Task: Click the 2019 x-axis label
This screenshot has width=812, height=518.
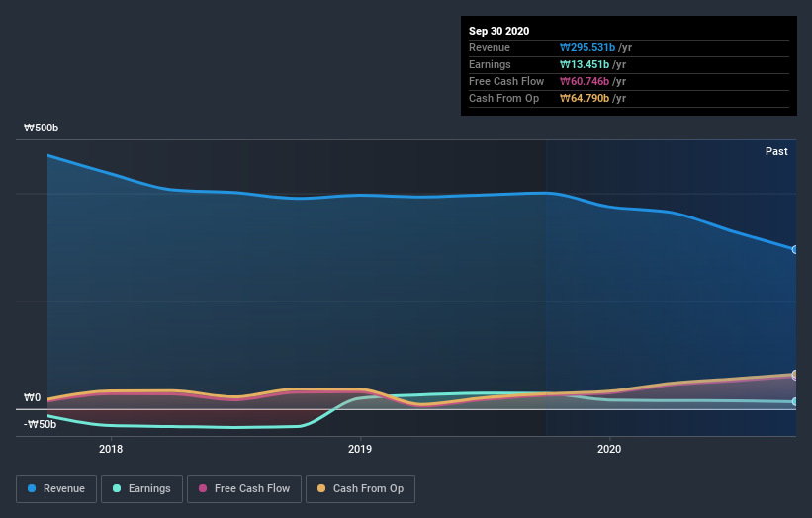Action: tap(360, 449)
